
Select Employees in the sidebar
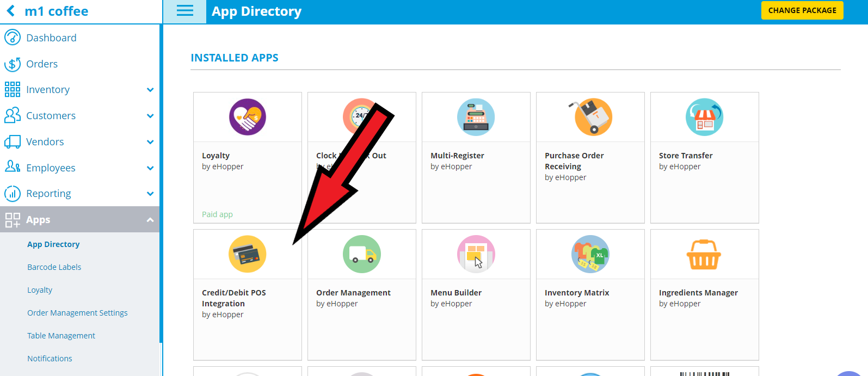click(x=51, y=168)
